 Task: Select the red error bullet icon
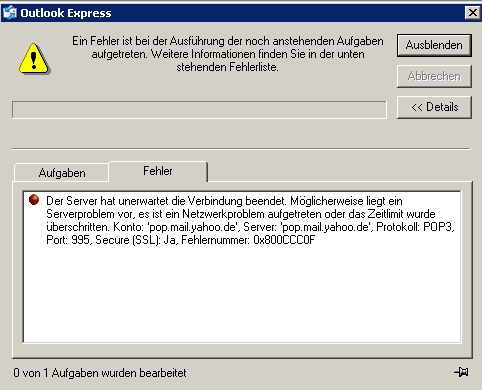point(34,200)
